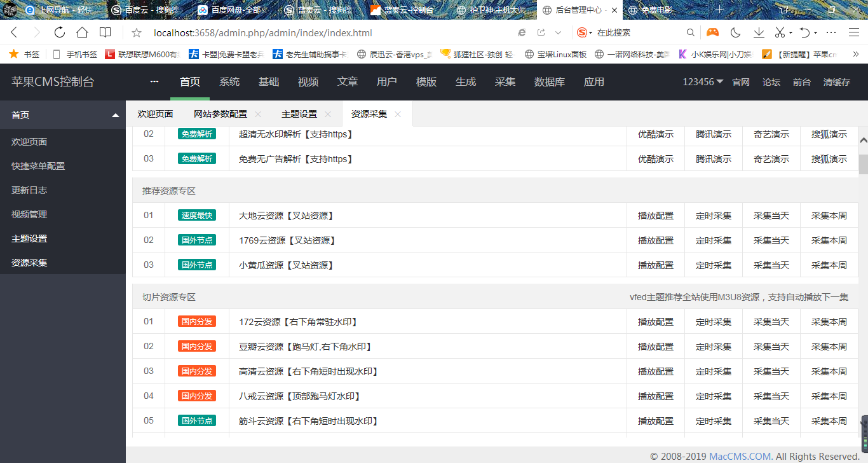The height and width of the screenshot is (463, 868).
Task: Go back to previous page
Action: (14, 32)
